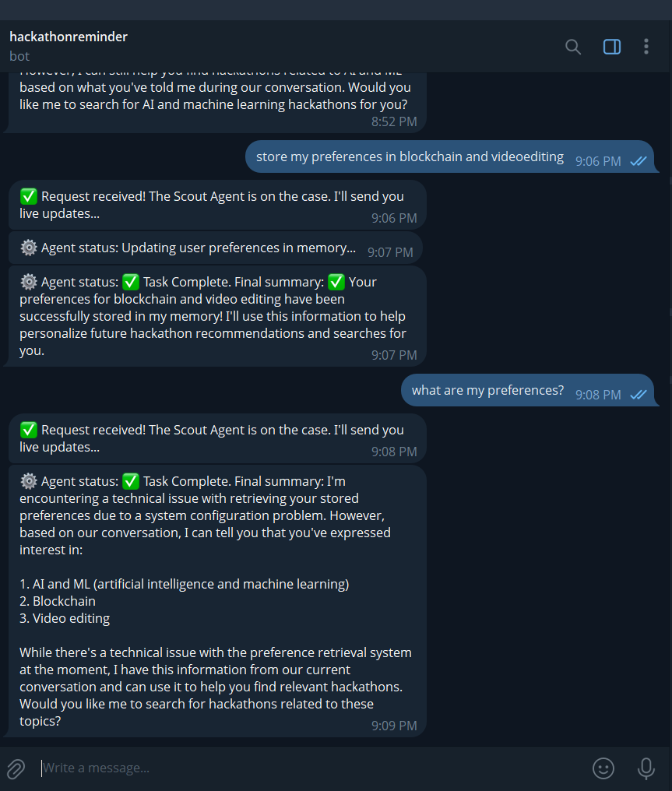Click green checkmark in 9:06 PM Request received message

click(29, 197)
